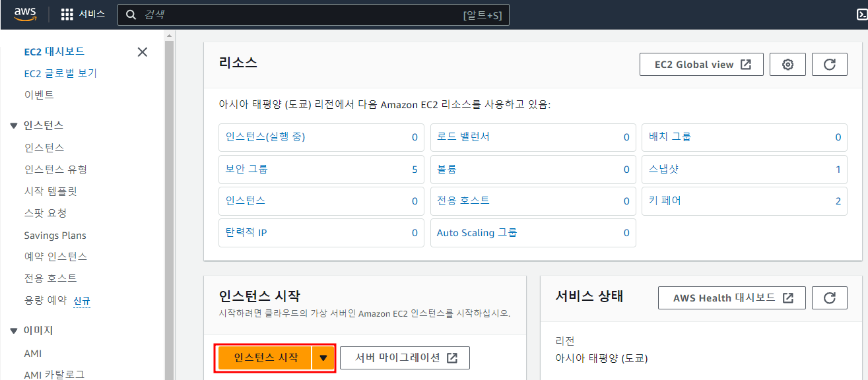
Task: Click the 신규 badge link
Action: point(82,301)
